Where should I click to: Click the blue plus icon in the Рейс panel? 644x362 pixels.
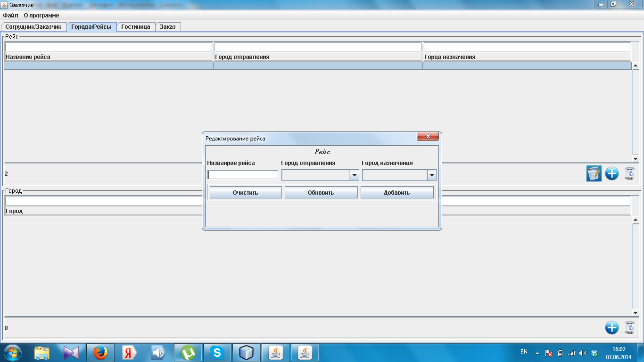611,173
